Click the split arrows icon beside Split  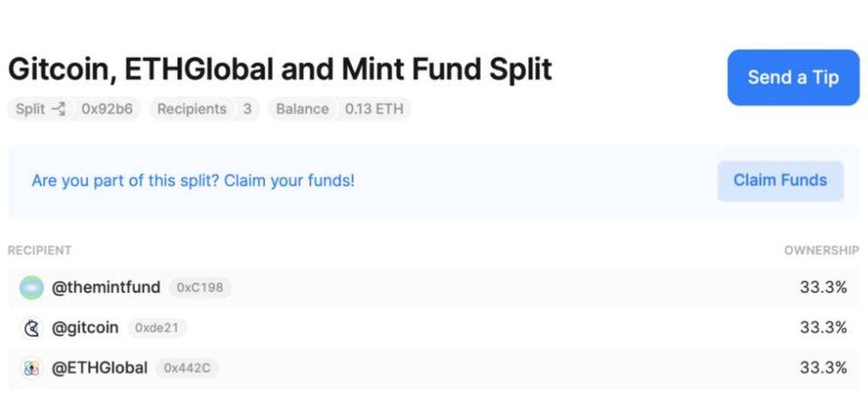(58, 109)
